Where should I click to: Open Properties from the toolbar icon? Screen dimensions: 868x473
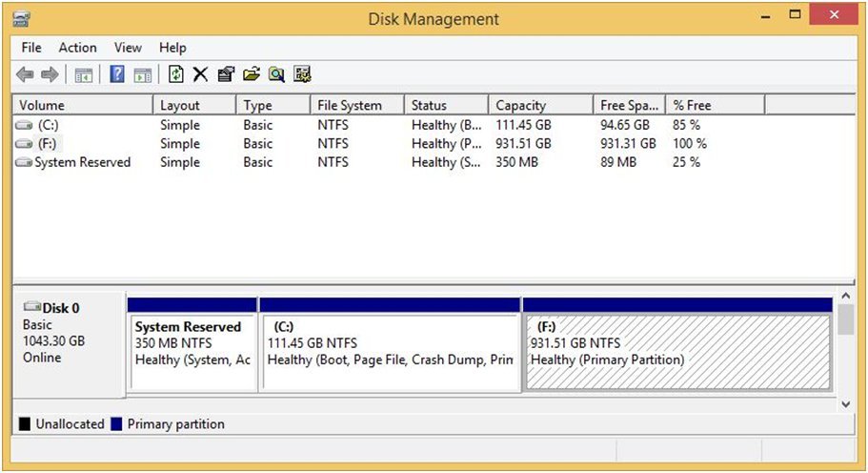click(x=226, y=74)
